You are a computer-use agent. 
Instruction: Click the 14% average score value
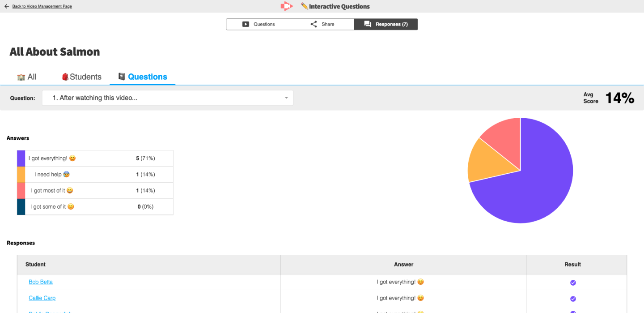click(x=619, y=98)
